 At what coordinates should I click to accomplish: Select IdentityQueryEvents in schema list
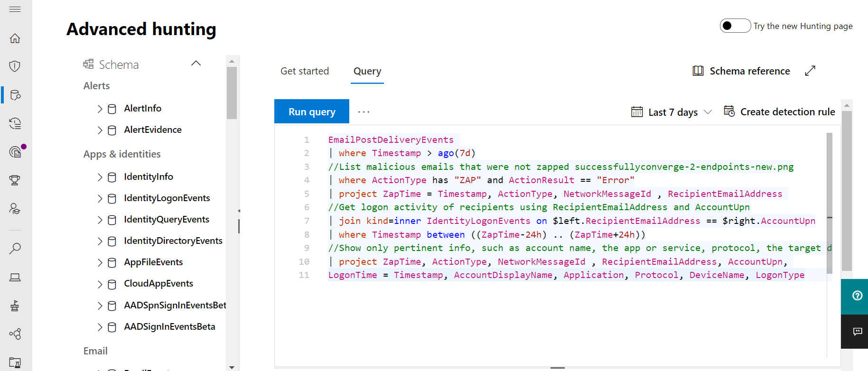point(167,219)
